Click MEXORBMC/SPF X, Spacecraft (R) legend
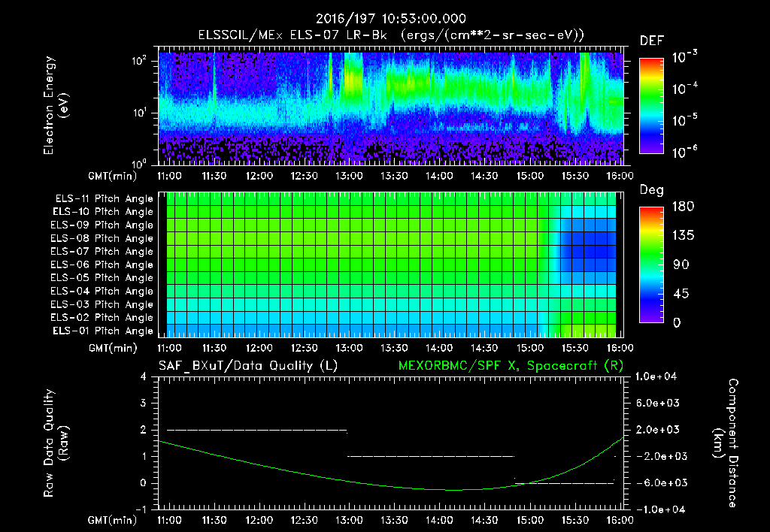 [x=511, y=366]
